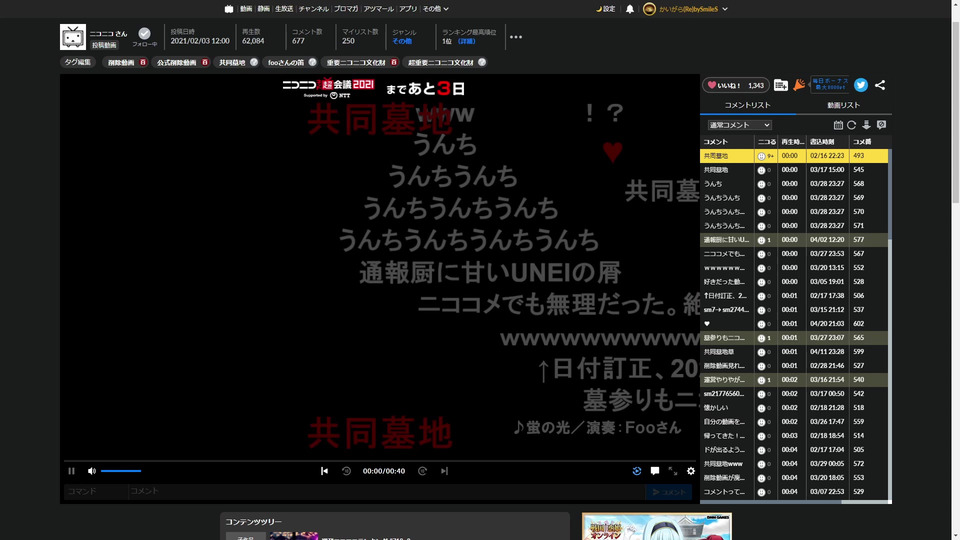Expand the user account dropdown arrow
Screen dimensions: 960x540
[x=725, y=9]
